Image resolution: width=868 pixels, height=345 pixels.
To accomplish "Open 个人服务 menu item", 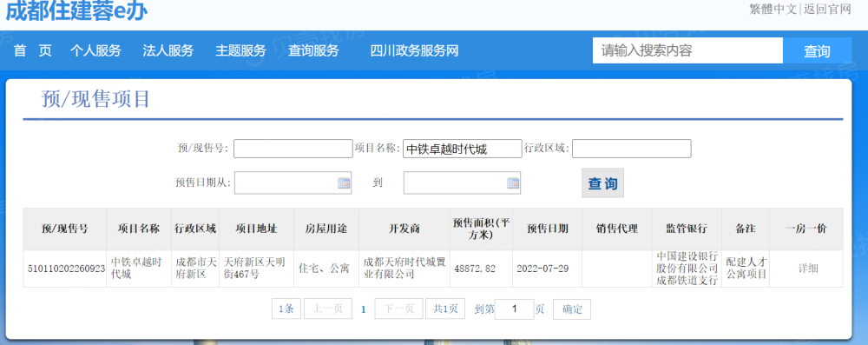I will point(95,51).
